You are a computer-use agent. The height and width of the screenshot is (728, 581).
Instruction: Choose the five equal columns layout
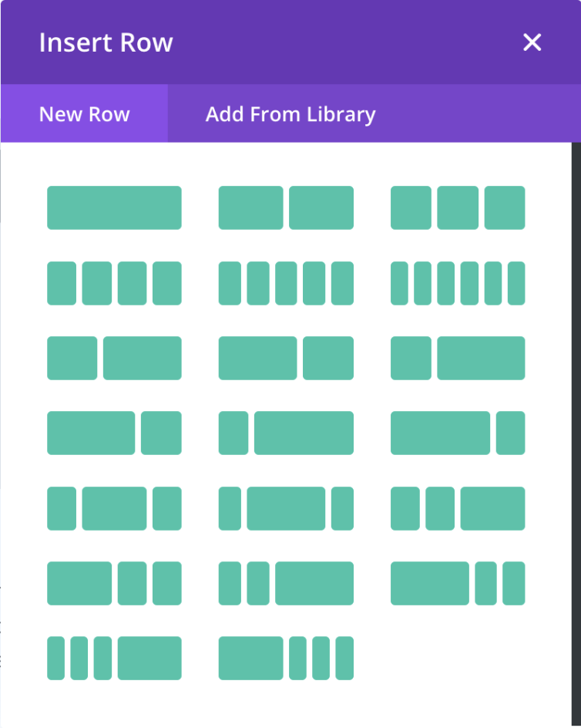click(x=286, y=283)
